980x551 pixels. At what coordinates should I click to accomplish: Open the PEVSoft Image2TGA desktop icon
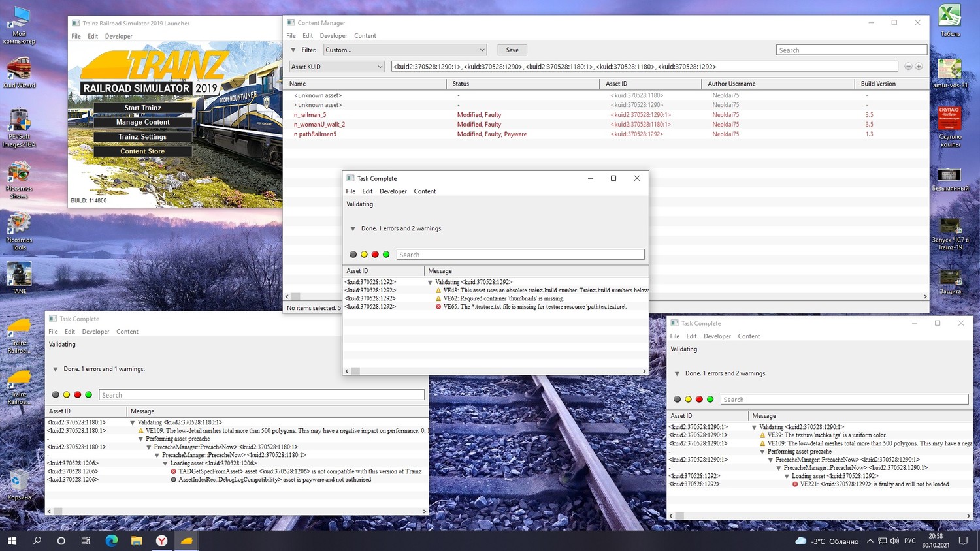click(x=19, y=127)
